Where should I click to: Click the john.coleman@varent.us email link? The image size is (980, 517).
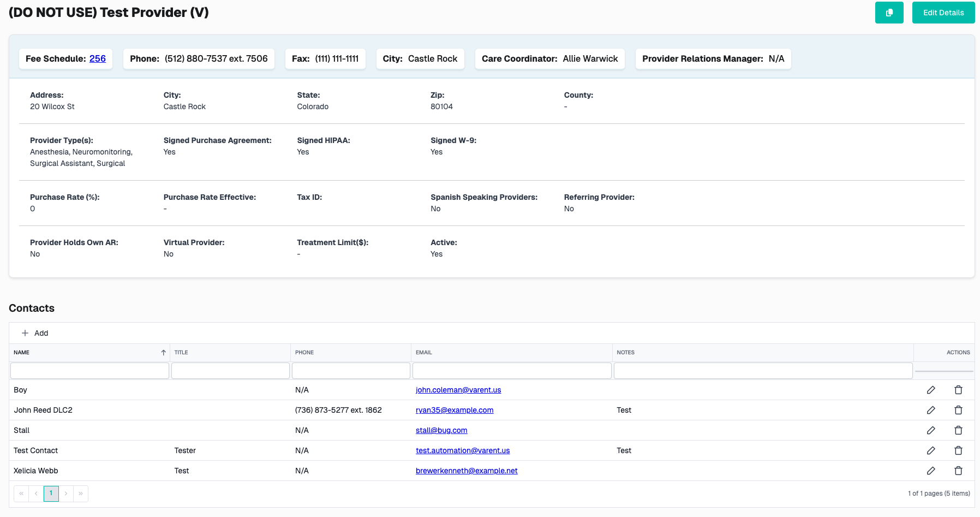[458, 390]
